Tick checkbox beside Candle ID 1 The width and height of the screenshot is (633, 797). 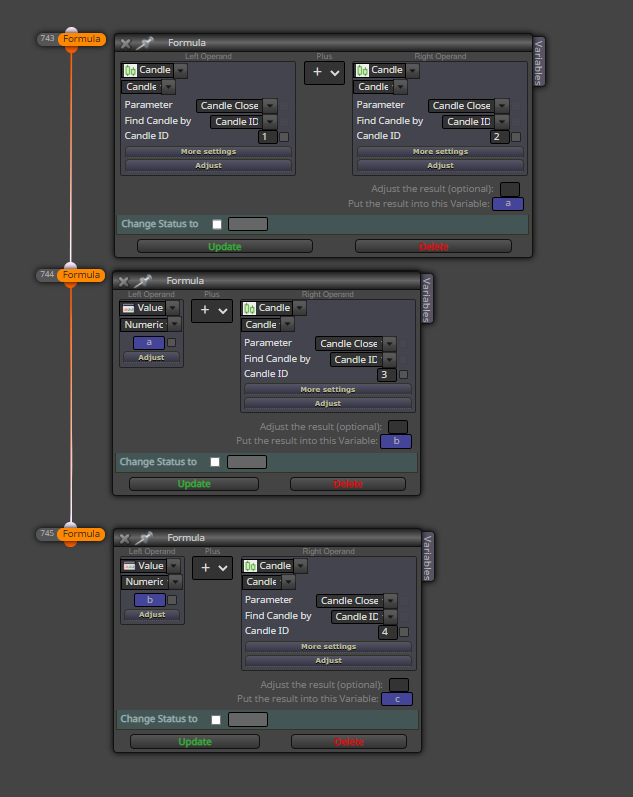point(284,137)
